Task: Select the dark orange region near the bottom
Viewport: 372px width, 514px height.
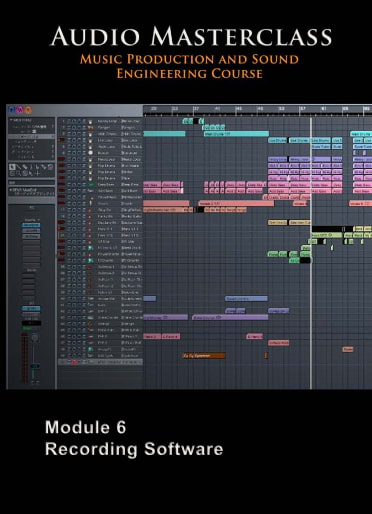Action: pyautogui.click(x=204, y=356)
